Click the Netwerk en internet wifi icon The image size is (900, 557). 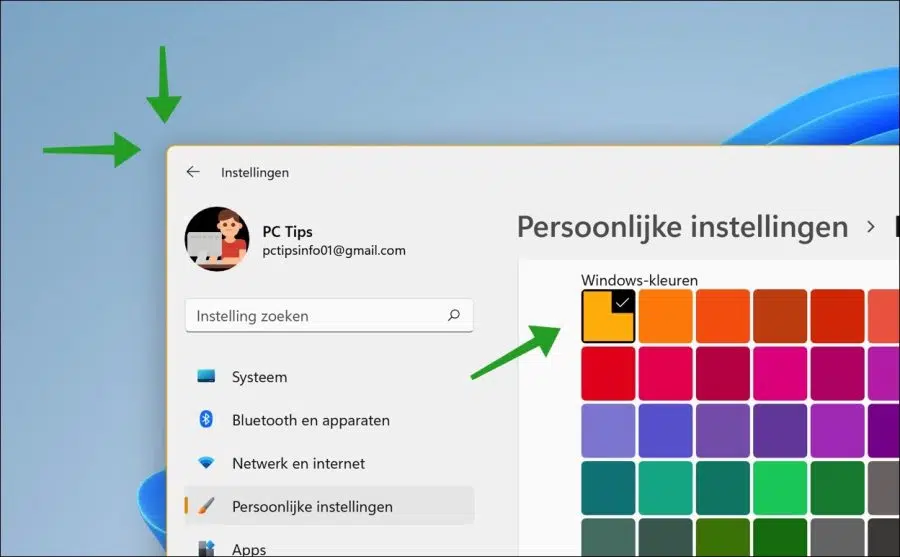(x=206, y=463)
